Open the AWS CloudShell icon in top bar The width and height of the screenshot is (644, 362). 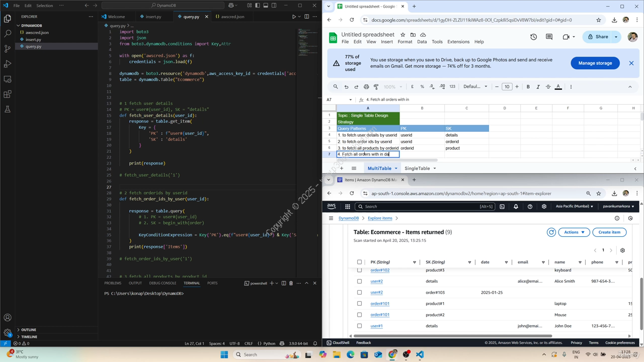[x=502, y=206]
